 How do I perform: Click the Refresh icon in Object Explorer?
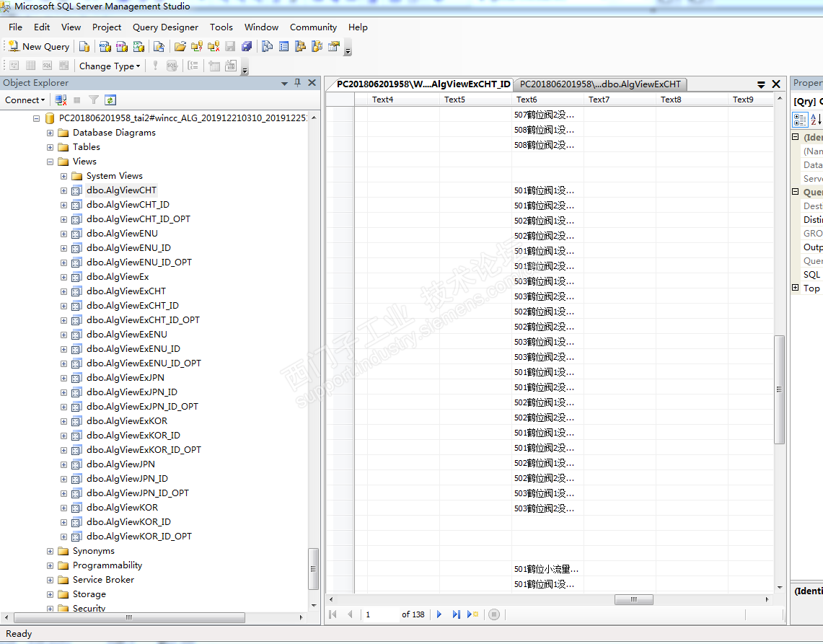pos(110,100)
